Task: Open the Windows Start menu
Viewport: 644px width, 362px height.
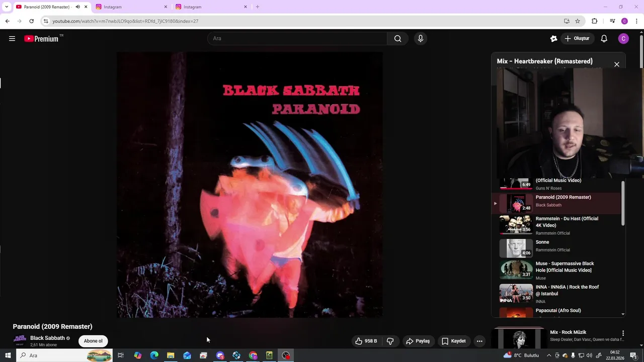Action: 8,355
